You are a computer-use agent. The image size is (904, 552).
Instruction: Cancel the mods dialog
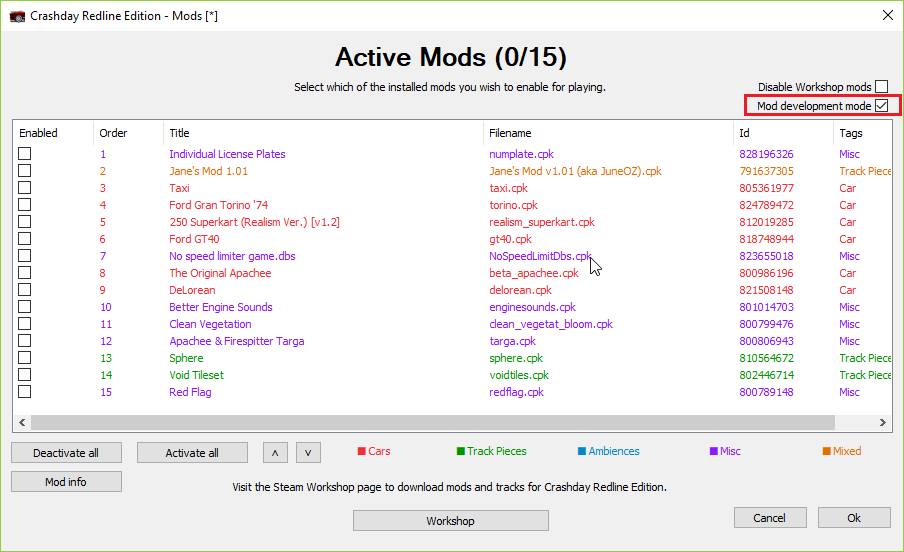point(770,518)
